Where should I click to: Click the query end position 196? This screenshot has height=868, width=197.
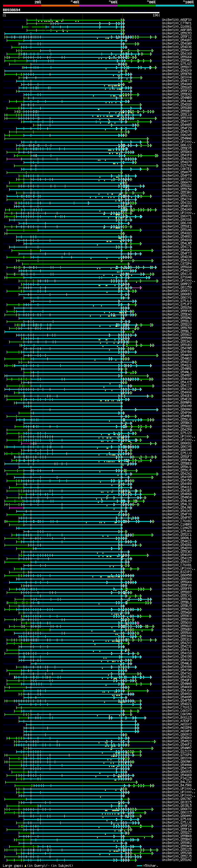[155, 15]
